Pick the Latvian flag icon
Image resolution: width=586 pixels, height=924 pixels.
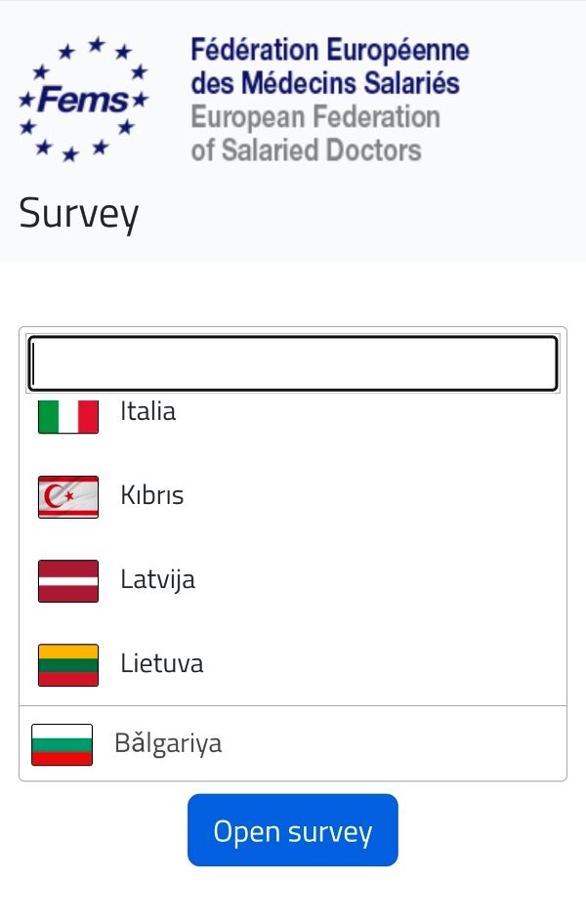68,580
